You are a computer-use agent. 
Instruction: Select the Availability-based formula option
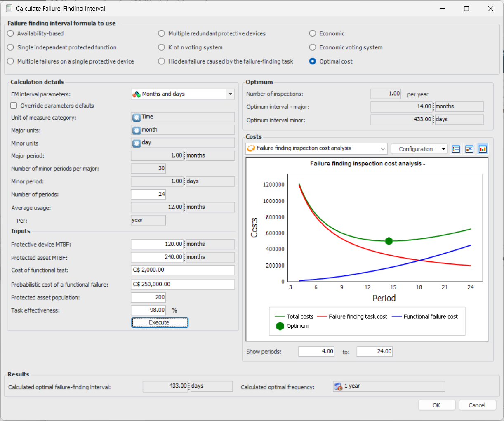(x=11, y=33)
